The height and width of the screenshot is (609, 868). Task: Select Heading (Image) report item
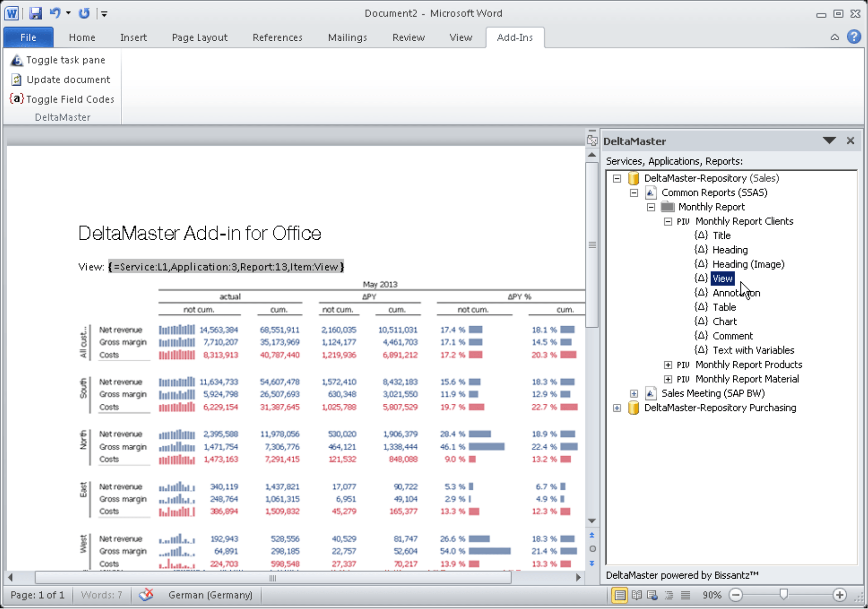coord(748,264)
